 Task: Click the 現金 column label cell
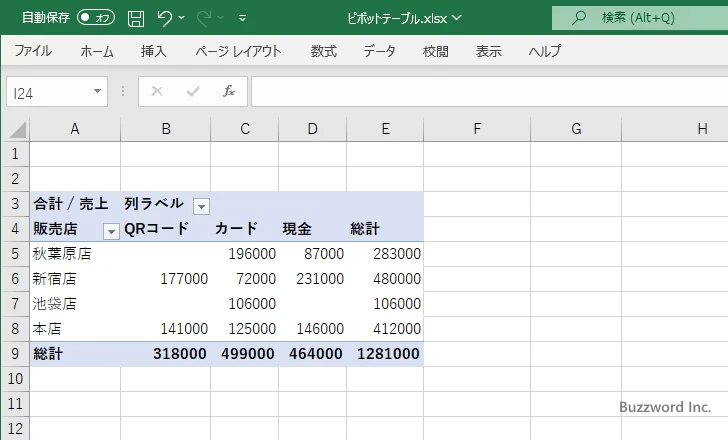(x=312, y=229)
